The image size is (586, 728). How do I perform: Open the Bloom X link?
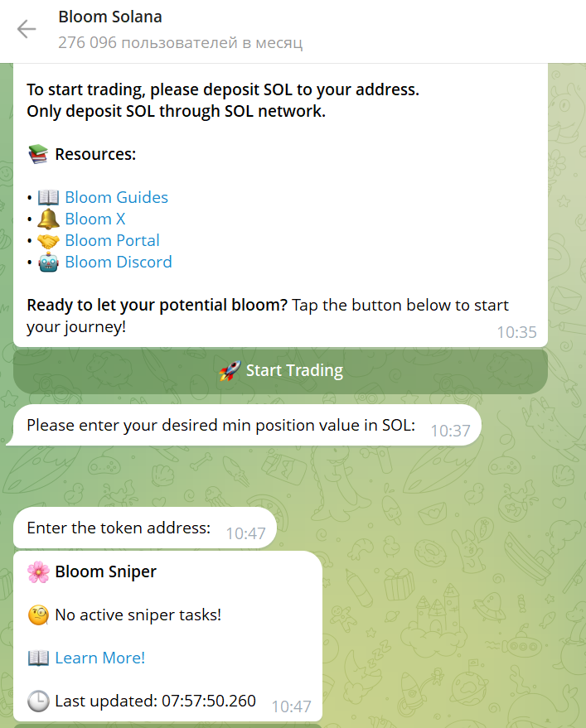pos(94,219)
